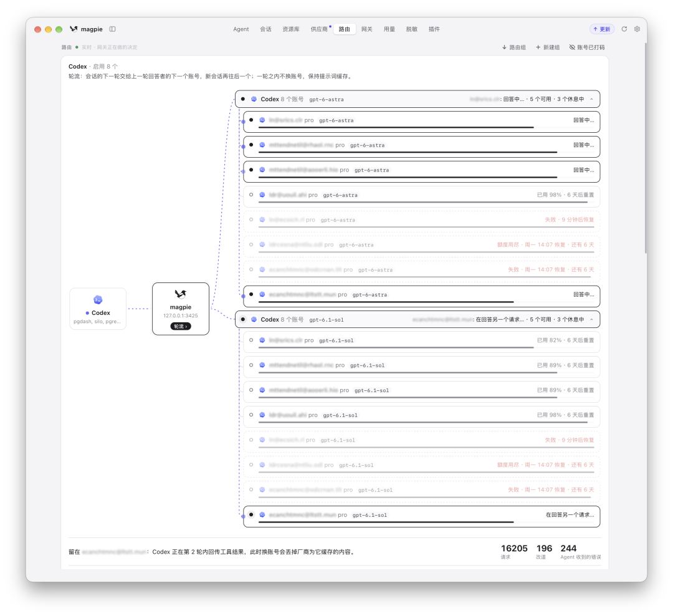Click the 路由组 import button
The width and height of the screenshot is (673, 616).
(513, 47)
